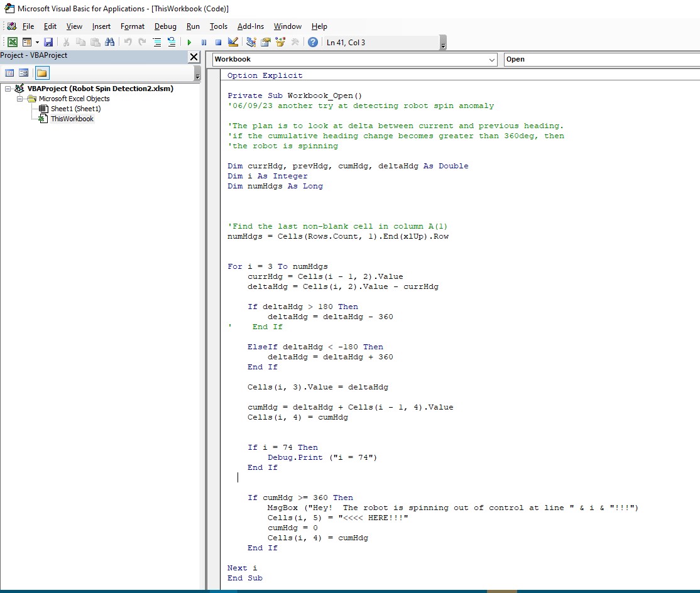Click the commented-out End If line
This screenshot has height=593, width=700.
(255, 327)
